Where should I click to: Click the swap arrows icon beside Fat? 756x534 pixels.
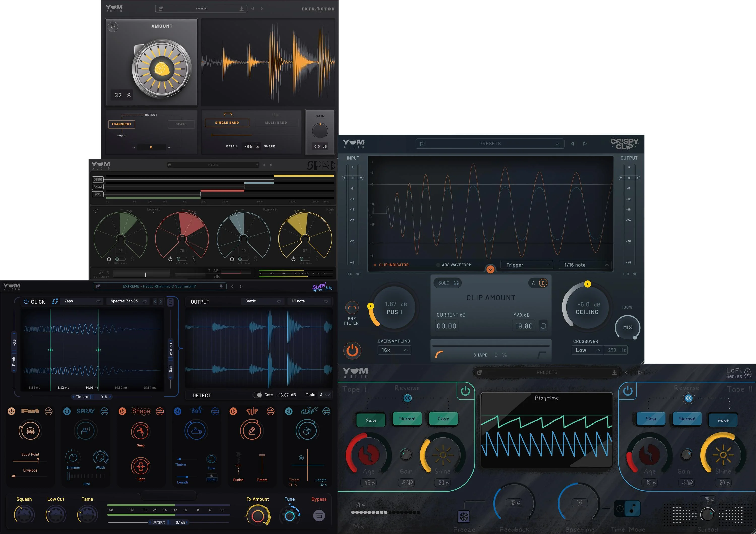click(49, 411)
